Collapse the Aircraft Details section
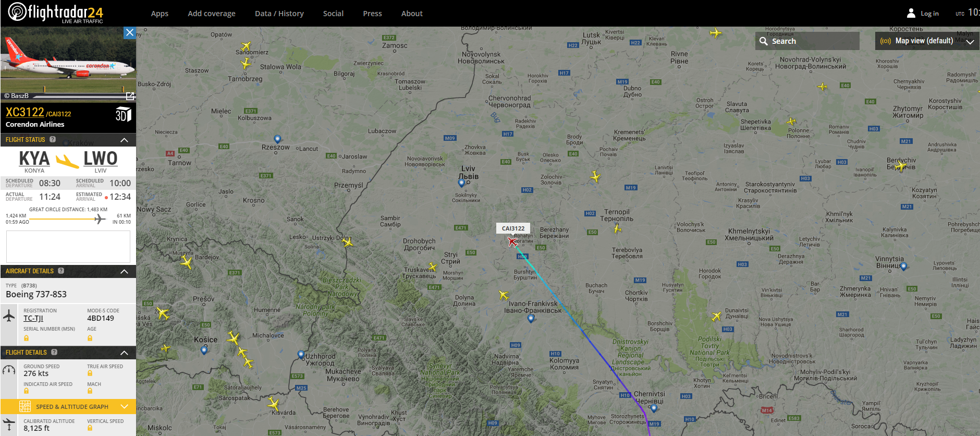This screenshot has width=980, height=436. [124, 271]
